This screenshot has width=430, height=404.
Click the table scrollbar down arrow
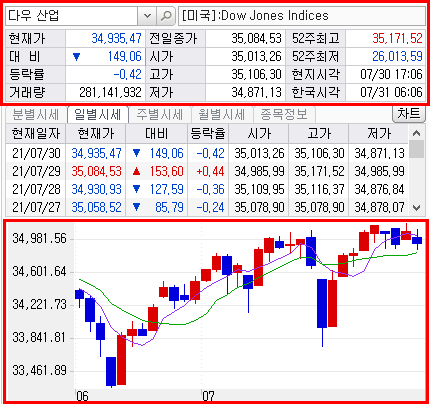point(416,208)
